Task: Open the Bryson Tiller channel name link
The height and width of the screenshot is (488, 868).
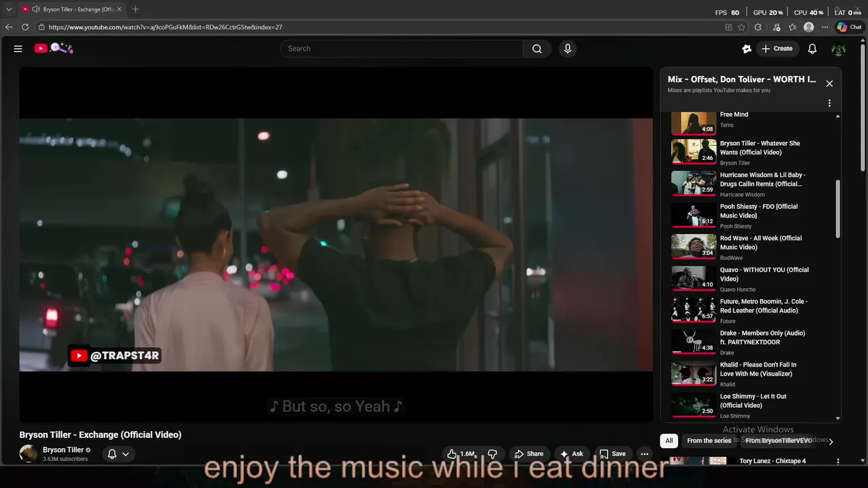Action: click(63, 449)
